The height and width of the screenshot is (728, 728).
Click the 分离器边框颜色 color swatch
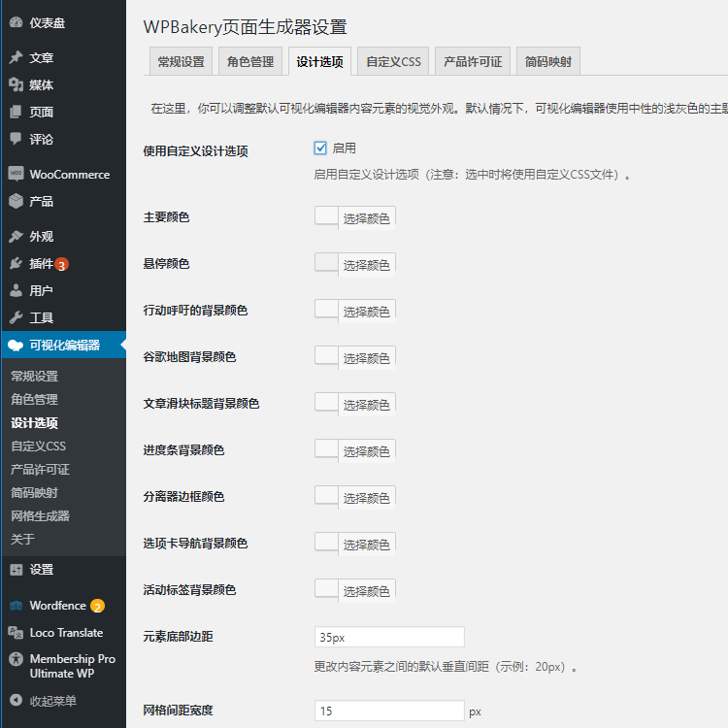point(326,495)
